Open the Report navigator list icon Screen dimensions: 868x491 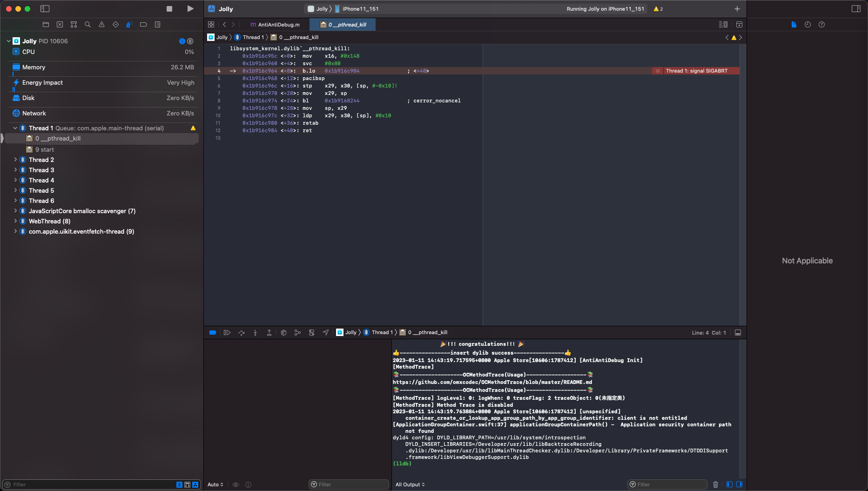(x=157, y=25)
